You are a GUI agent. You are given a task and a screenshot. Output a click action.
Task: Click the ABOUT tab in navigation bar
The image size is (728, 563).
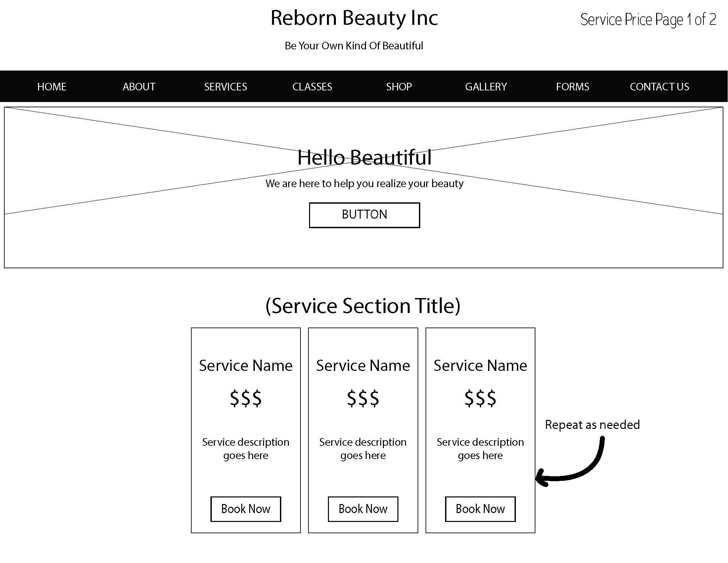139,87
